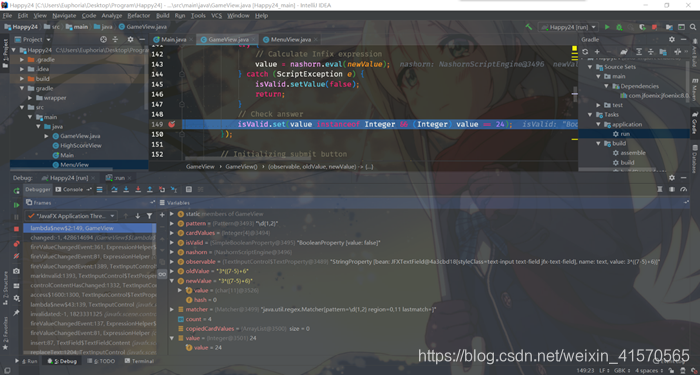Collapse the src folder
700x375 pixels.
click(22, 108)
